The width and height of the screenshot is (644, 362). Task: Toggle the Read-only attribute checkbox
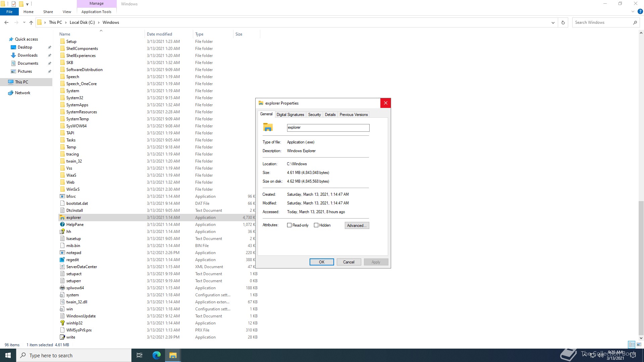point(289,225)
